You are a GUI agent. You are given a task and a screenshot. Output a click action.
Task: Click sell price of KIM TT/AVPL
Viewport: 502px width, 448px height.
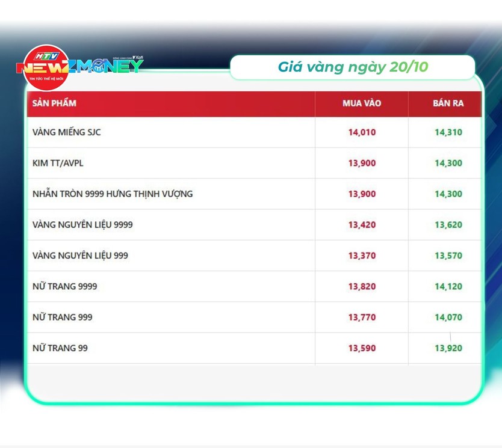tap(448, 163)
